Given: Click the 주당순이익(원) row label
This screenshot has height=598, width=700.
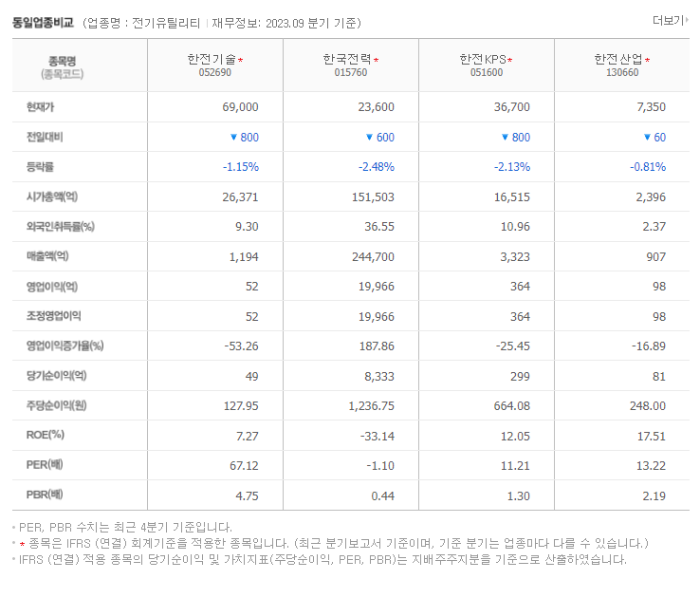Looking at the screenshot, I should point(57,405).
